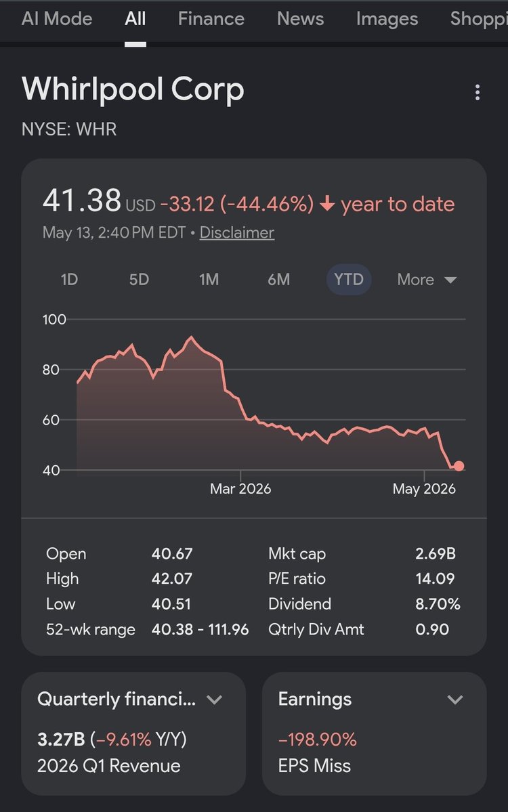508x812 pixels.
Task: Open the Finance tab
Action: [x=211, y=19]
